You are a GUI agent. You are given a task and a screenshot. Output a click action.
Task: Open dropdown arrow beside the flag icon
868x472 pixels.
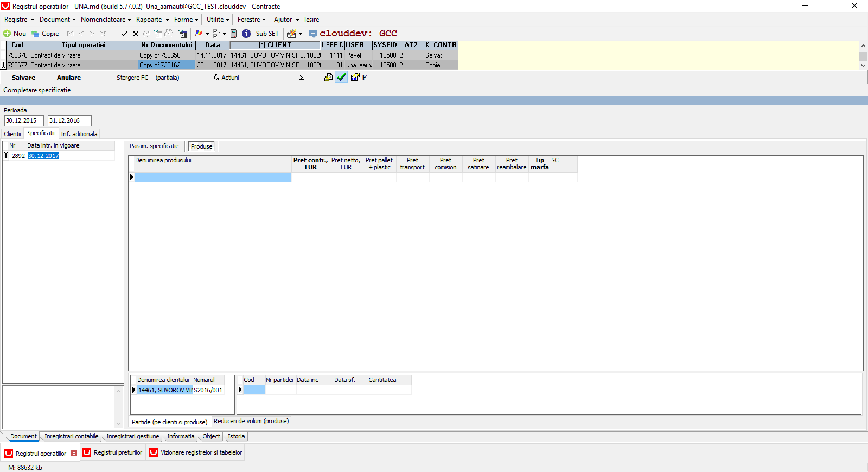[207, 34]
